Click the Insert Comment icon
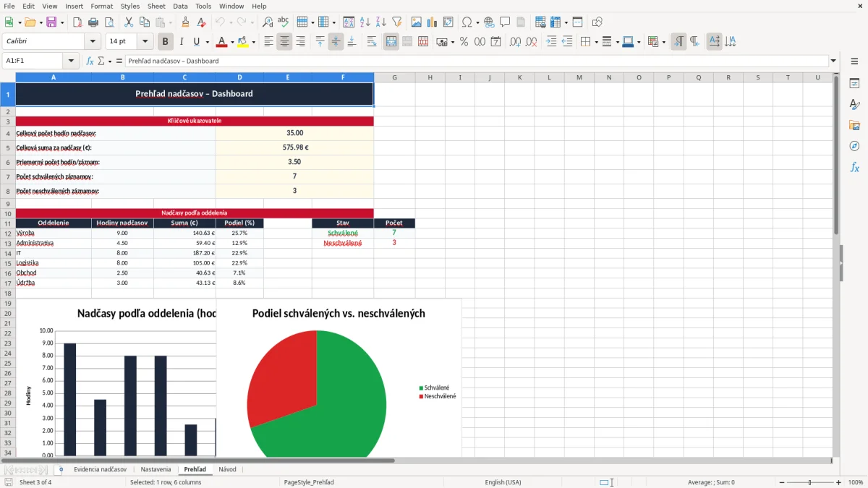Image resolution: width=868 pixels, height=488 pixels. pyautogui.click(x=505, y=22)
